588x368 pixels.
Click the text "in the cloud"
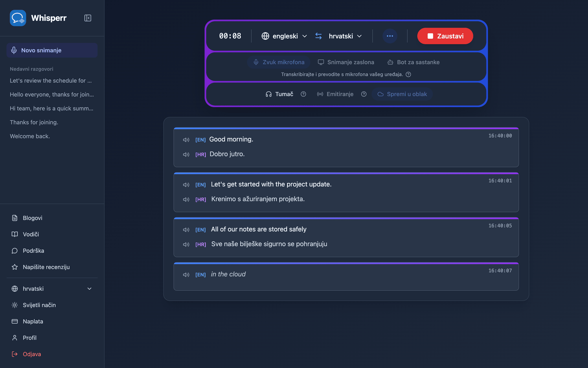[228, 274]
